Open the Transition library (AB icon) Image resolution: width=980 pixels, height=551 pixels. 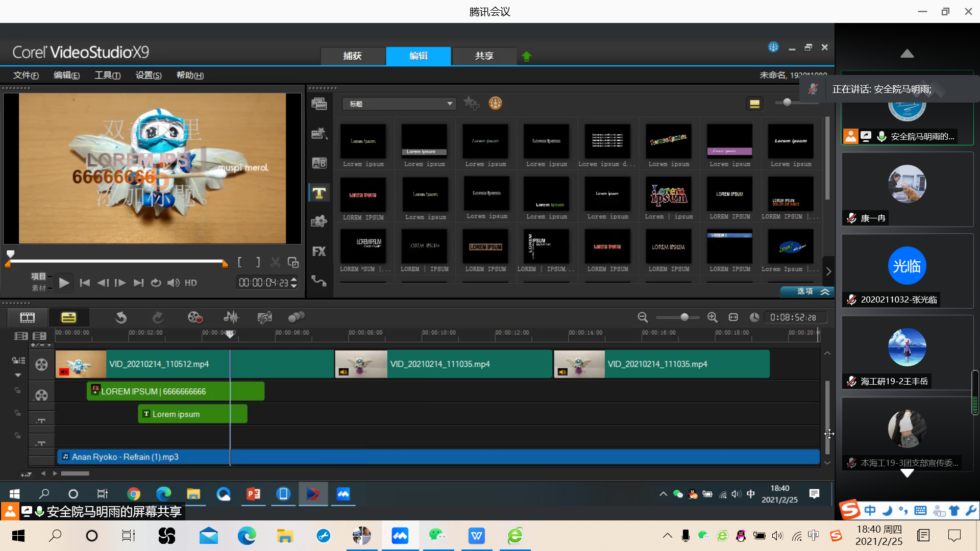coord(319,163)
